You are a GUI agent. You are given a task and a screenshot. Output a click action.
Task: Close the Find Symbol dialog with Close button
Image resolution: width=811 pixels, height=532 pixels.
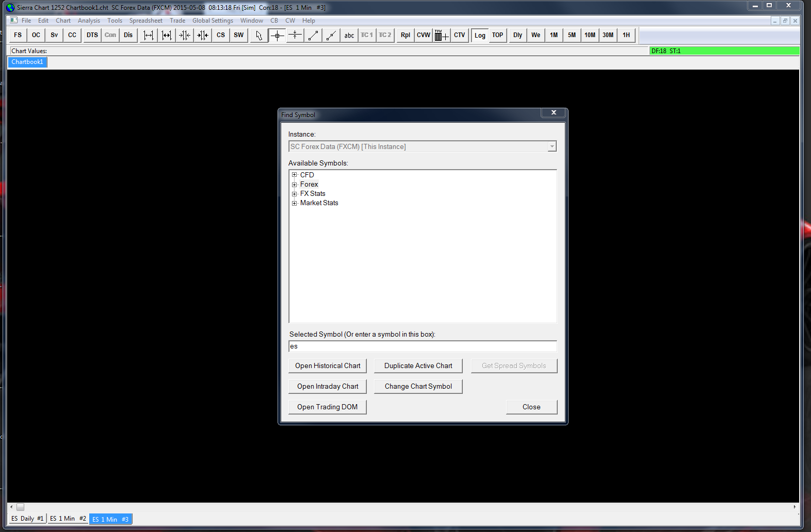pyautogui.click(x=531, y=407)
